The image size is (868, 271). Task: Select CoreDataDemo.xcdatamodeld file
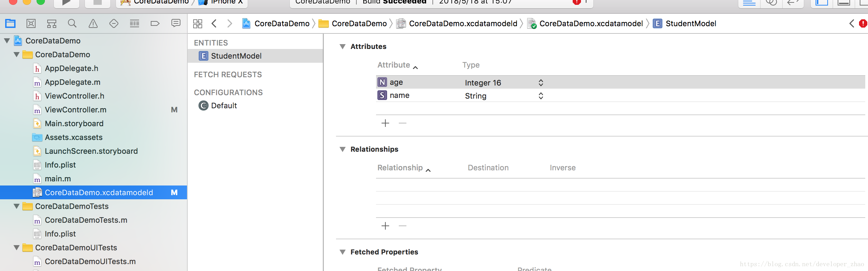tap(93, 192)
